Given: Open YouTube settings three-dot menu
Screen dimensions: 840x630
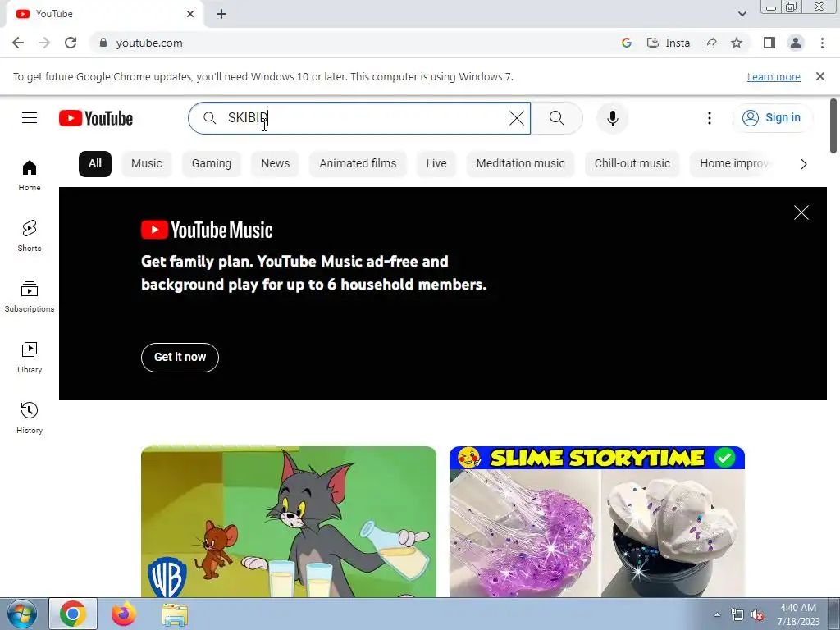Looking at the screenshot, I should 710,118.
